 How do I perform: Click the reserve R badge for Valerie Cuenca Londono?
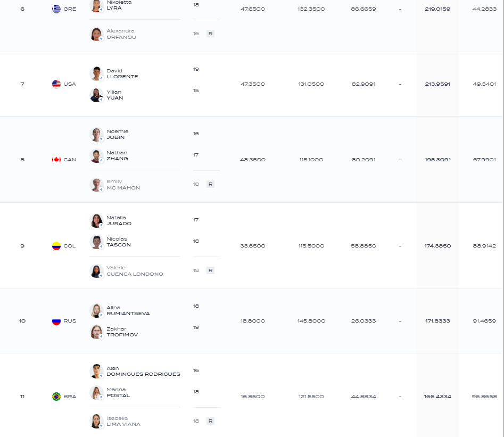[x=211, y=270]
